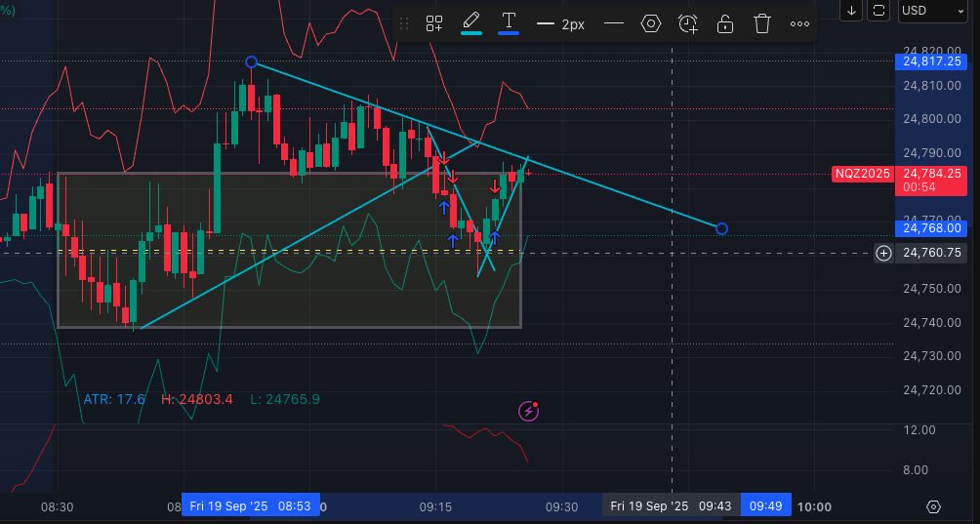The width and height of the screenshot is (980, 524).
Task: Toggle the chart sync button beside USD
Action: click(879, 10)
